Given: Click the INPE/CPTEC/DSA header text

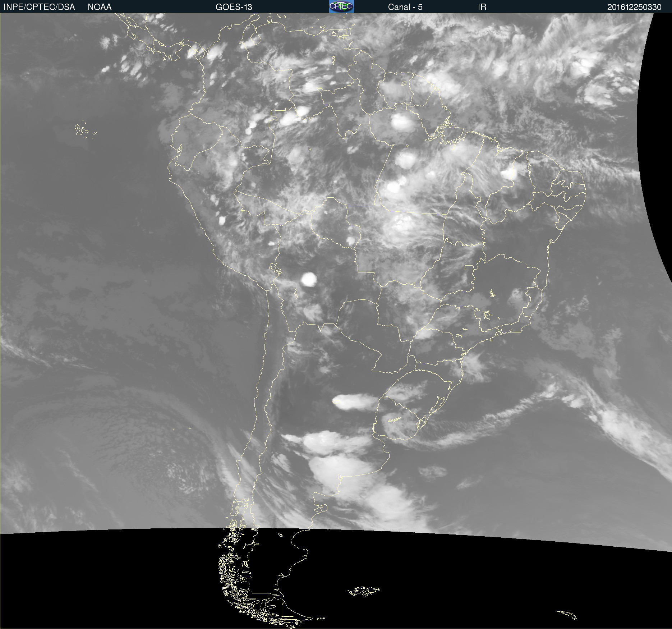Looking at the screenshot, I should point(39,7).
